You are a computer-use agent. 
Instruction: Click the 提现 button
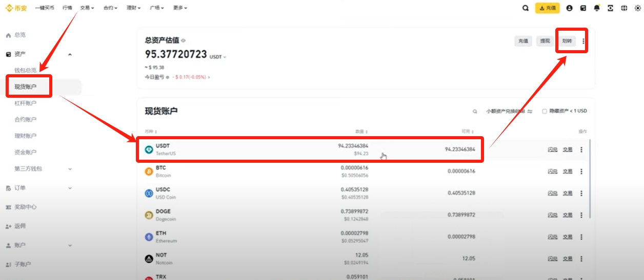coord(545,41)
